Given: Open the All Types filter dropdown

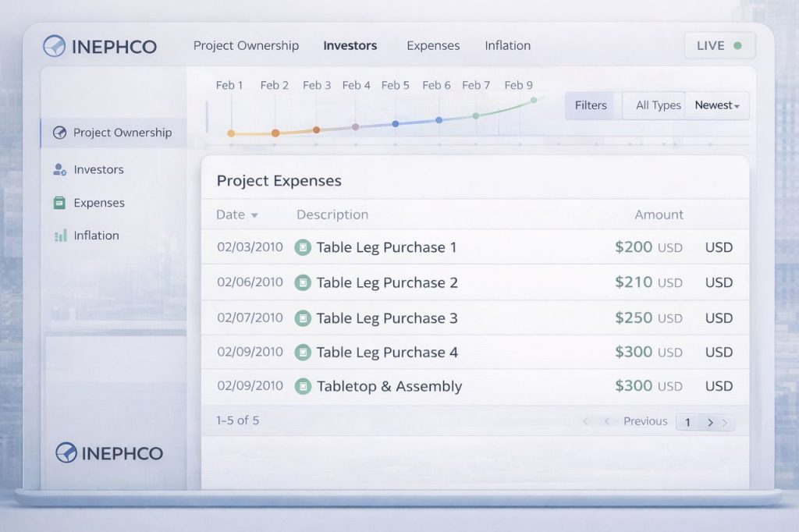Looking at the screenshot, I should click(x=658, y=105).
